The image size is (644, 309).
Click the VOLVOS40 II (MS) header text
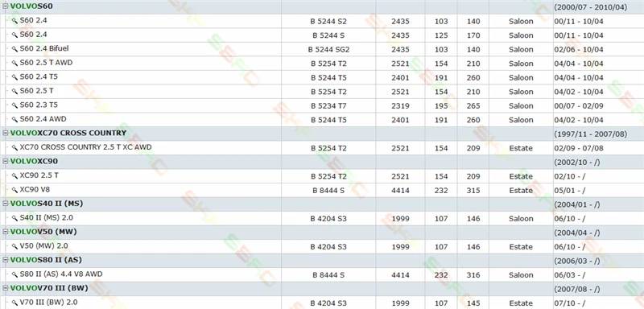coord(47,204)
